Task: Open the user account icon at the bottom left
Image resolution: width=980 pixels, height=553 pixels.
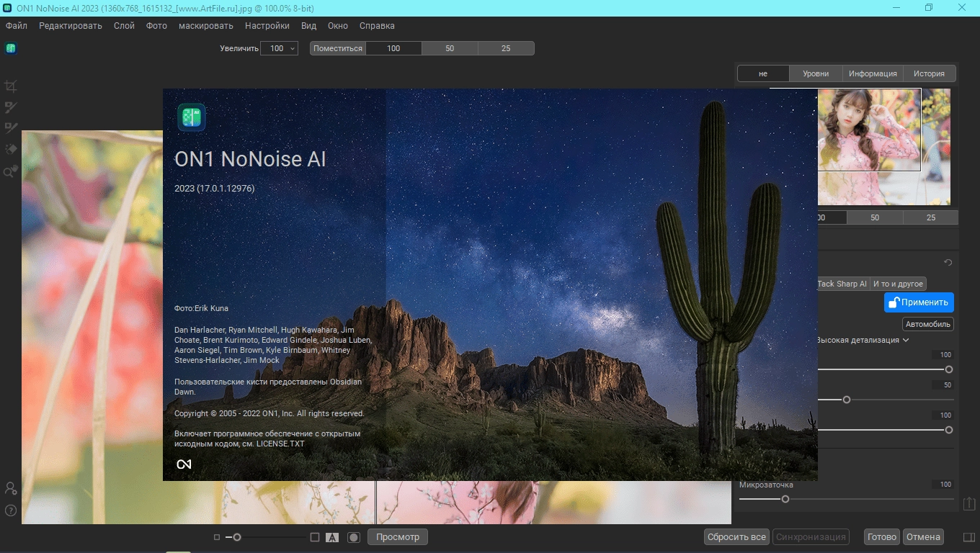Action: (x=11, y=488)
